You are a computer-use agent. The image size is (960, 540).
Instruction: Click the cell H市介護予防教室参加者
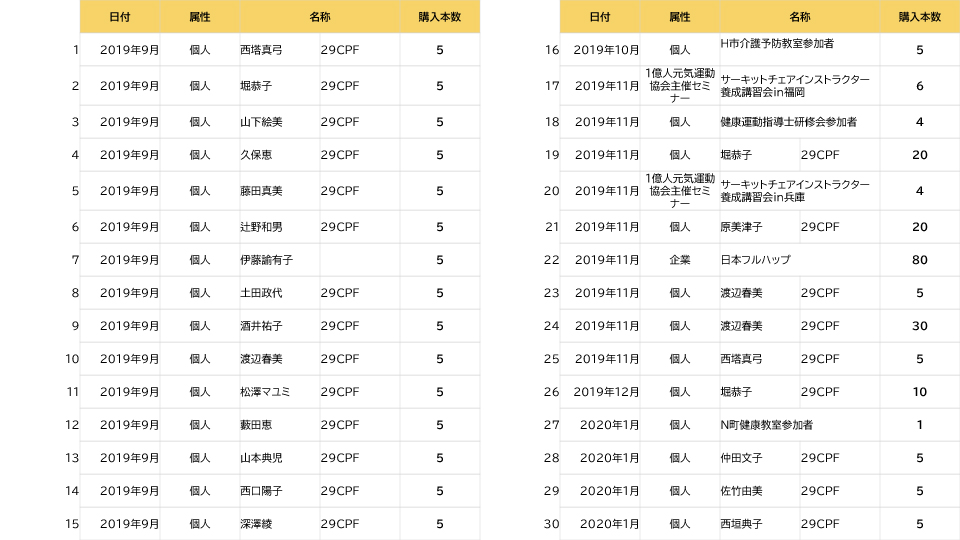(778, 44)
